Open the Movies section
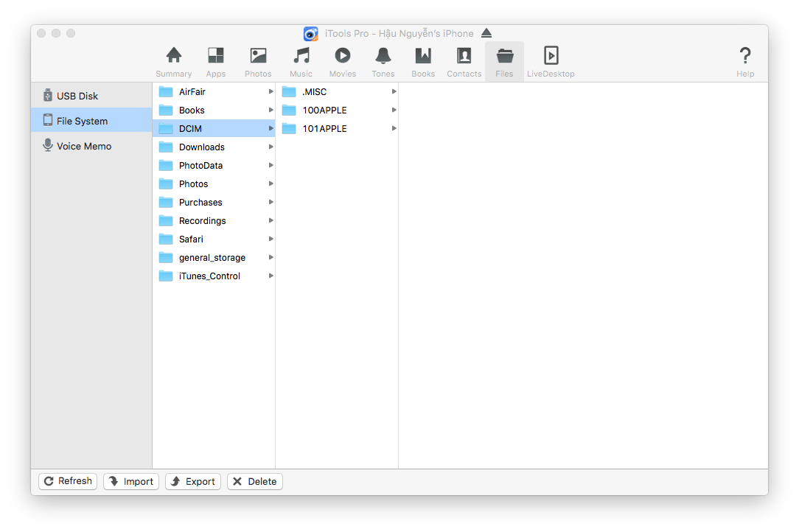 pos(342,61)
